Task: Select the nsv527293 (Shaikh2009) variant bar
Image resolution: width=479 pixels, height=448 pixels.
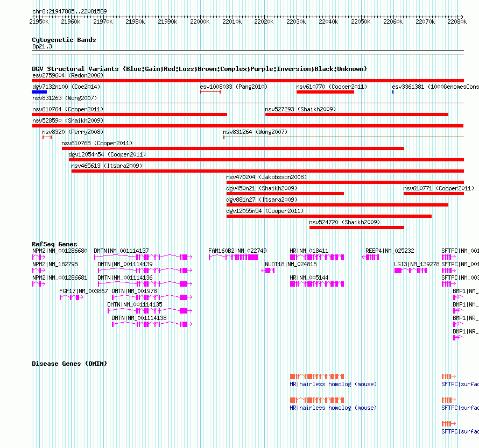Action: pos(357,115)
